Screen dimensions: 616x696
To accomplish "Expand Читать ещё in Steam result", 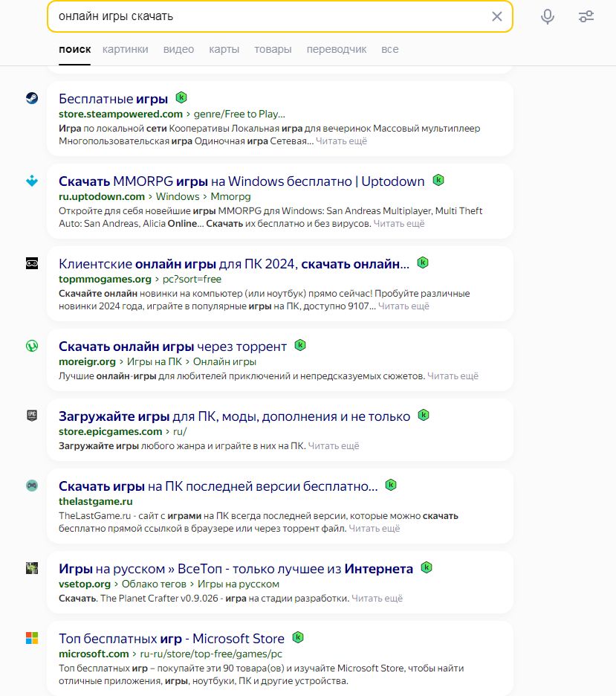I will (x=342, y=141).
